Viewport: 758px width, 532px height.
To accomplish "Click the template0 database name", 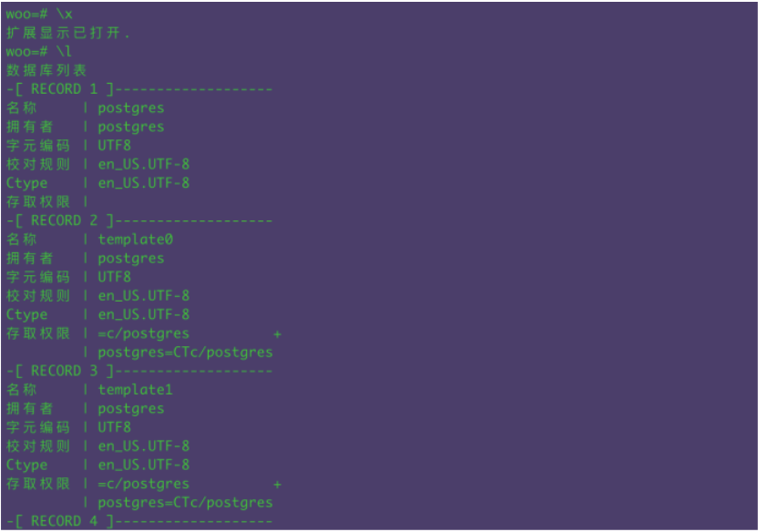I will [136, 240].
